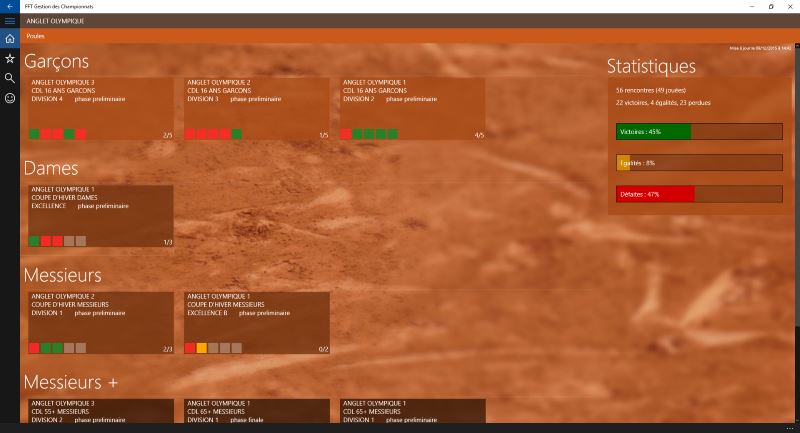
Task: Restore the window size
Action: (x=771, y=6)
